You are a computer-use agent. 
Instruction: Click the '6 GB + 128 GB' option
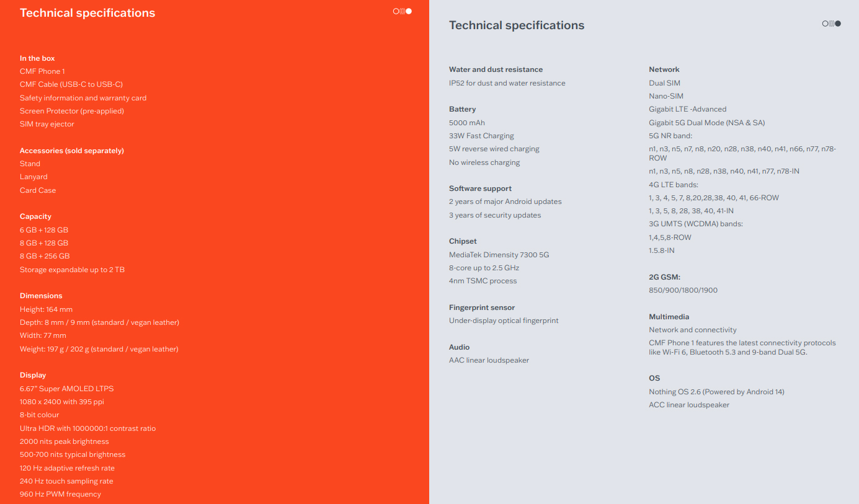[x=44, y=230]
